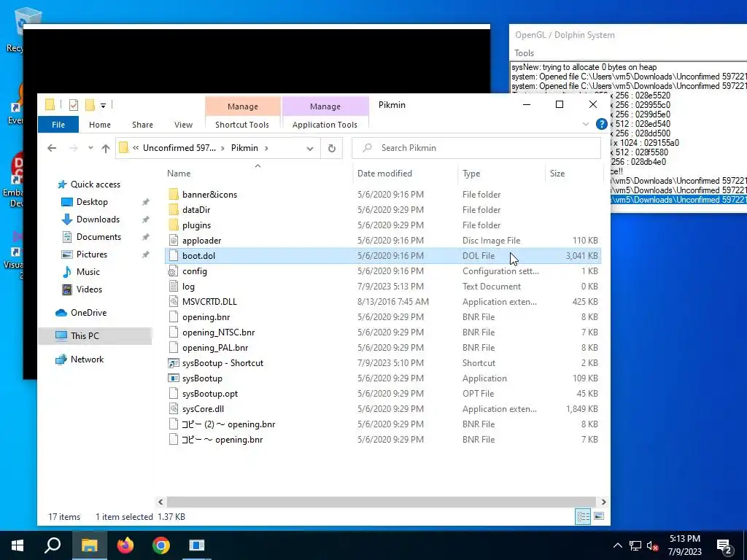Image resolution: width=747 pixels, height=560 pixels.
Task: Open Firefox from the taskbar
Action: (x=125, y=545)
